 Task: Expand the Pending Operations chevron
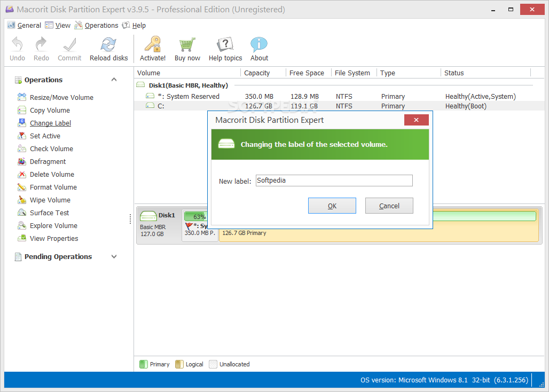coord(114,256)
